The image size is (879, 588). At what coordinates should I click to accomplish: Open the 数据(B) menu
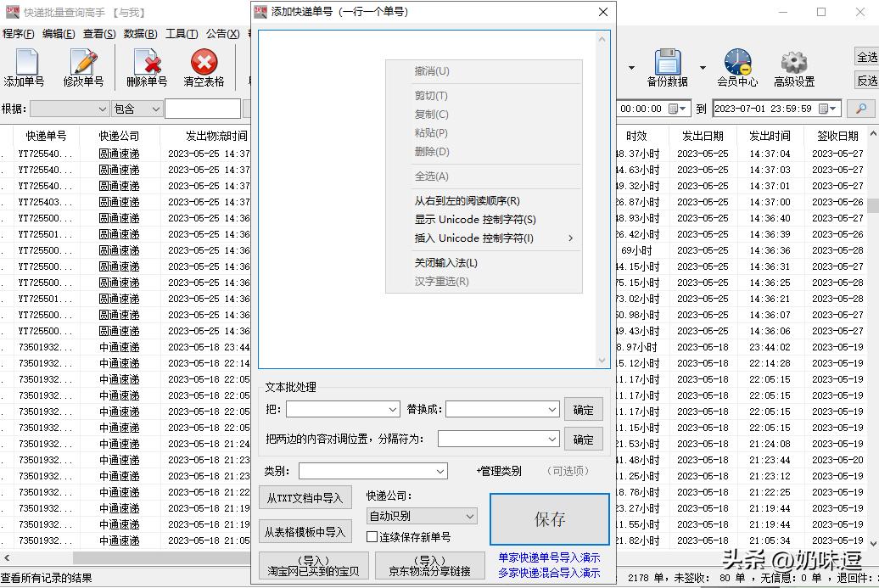coord(140,34)
